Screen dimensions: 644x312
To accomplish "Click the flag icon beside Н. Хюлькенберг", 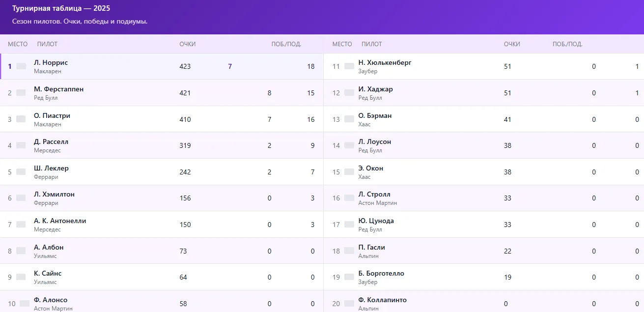I will pos(349,66).
